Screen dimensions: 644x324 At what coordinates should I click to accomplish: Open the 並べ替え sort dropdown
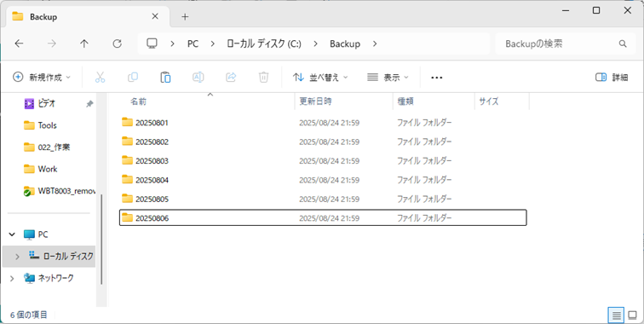[x=320, y=78]
